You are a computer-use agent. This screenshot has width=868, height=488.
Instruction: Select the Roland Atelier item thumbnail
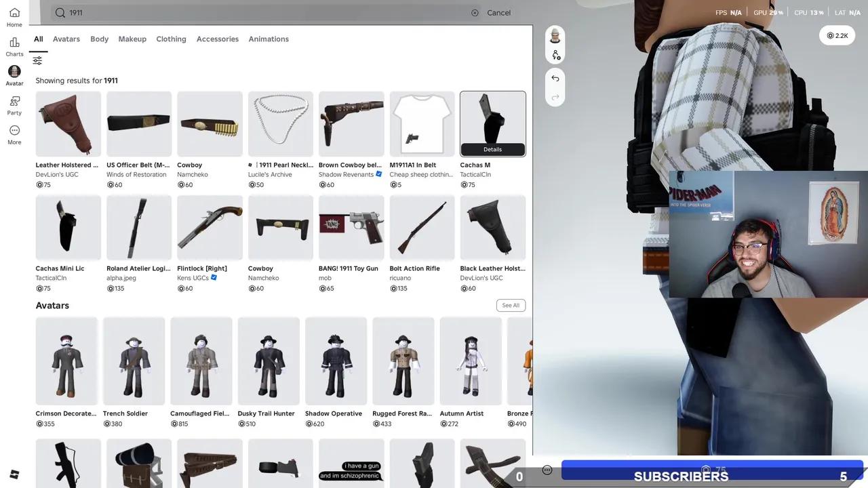click(x=139, y=228)
